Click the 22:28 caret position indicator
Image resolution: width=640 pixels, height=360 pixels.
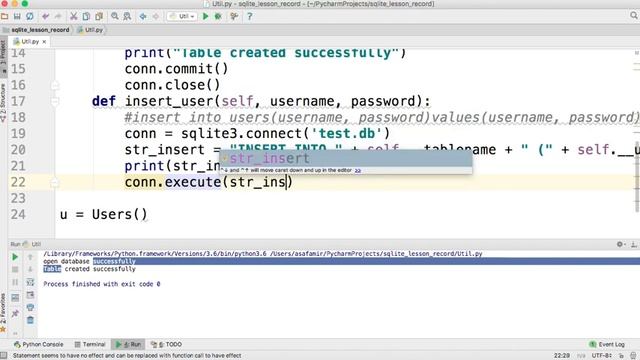(562, 356)
